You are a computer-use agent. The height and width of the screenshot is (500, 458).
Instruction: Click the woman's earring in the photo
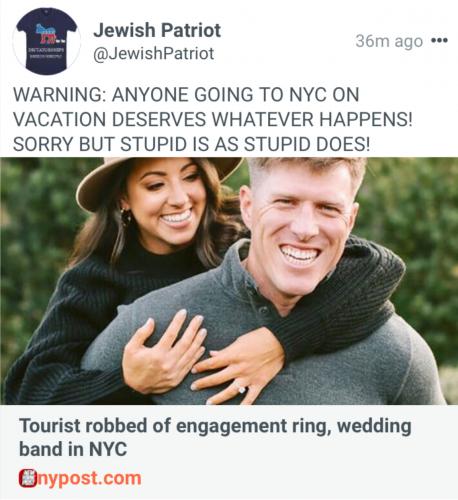click(126, 217)
